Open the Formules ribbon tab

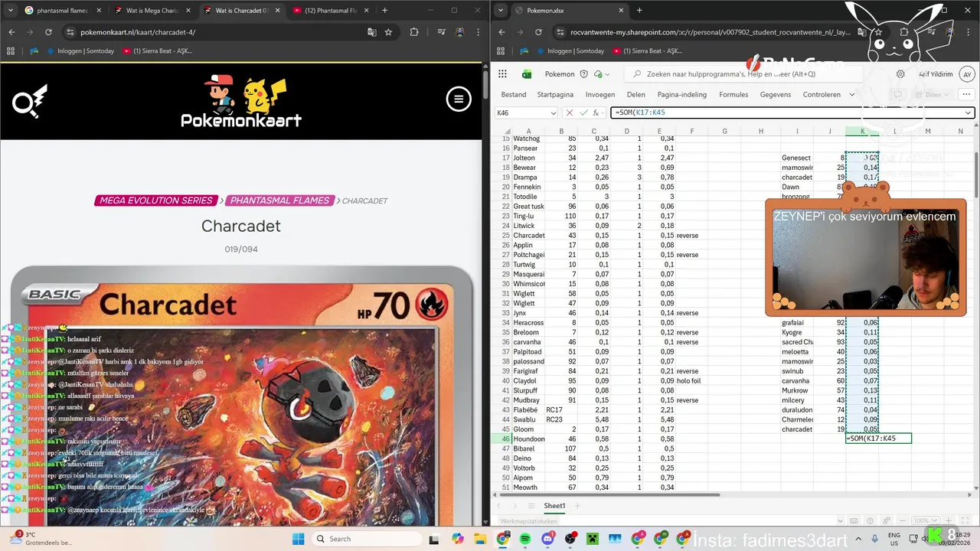coord(733,95)
